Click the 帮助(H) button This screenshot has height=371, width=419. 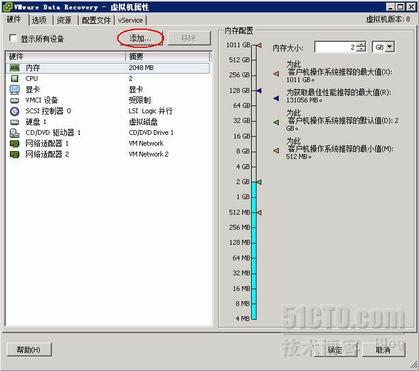[29, 350]
